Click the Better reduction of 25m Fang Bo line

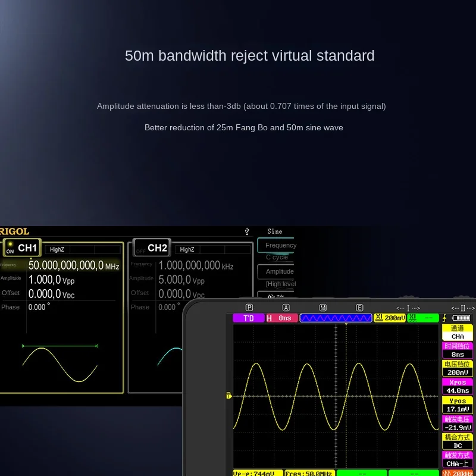[244, 127]
